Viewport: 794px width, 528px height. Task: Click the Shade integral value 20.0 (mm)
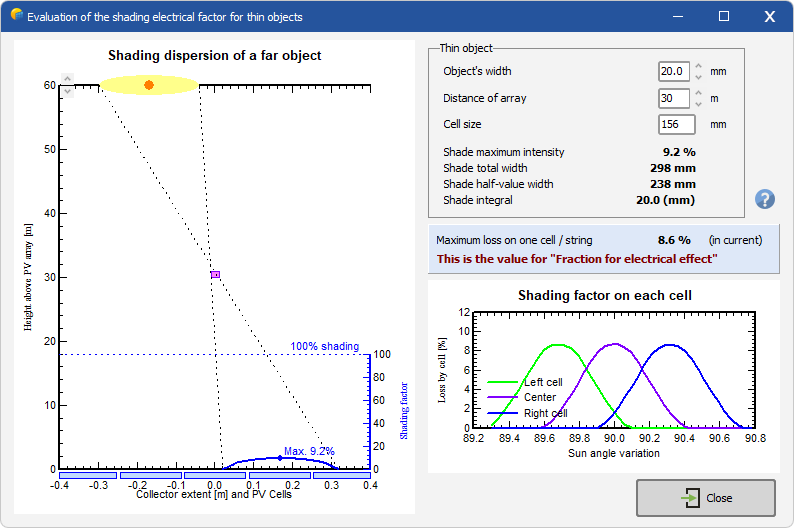tap(665, 200)
